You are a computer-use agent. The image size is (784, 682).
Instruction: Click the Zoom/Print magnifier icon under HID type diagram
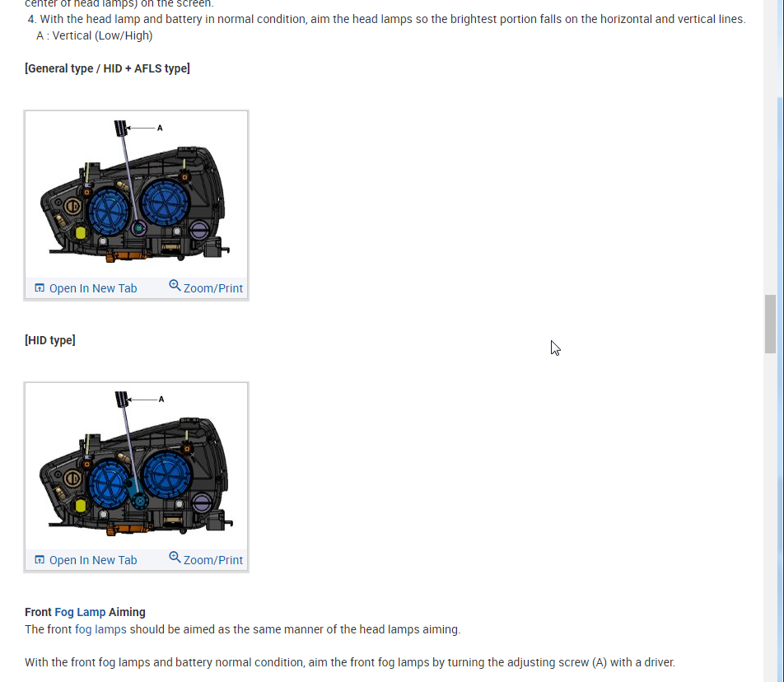tap(175, 557)
